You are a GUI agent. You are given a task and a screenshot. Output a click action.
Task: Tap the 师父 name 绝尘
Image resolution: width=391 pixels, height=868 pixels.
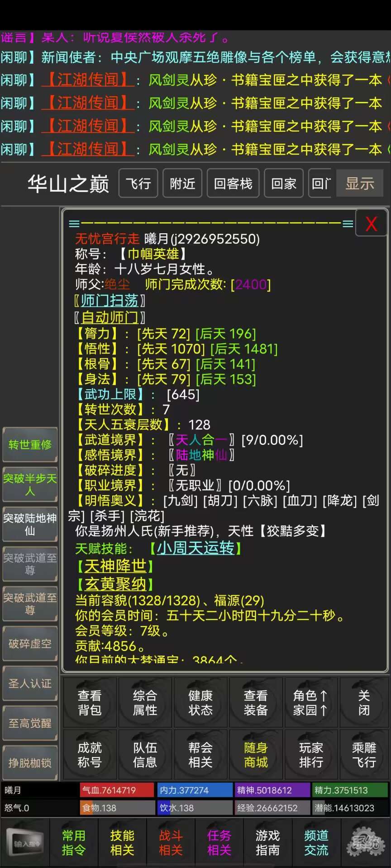(117, 284)
